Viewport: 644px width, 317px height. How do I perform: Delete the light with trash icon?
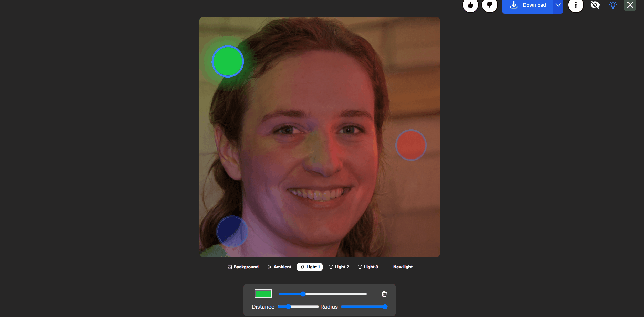384,294
